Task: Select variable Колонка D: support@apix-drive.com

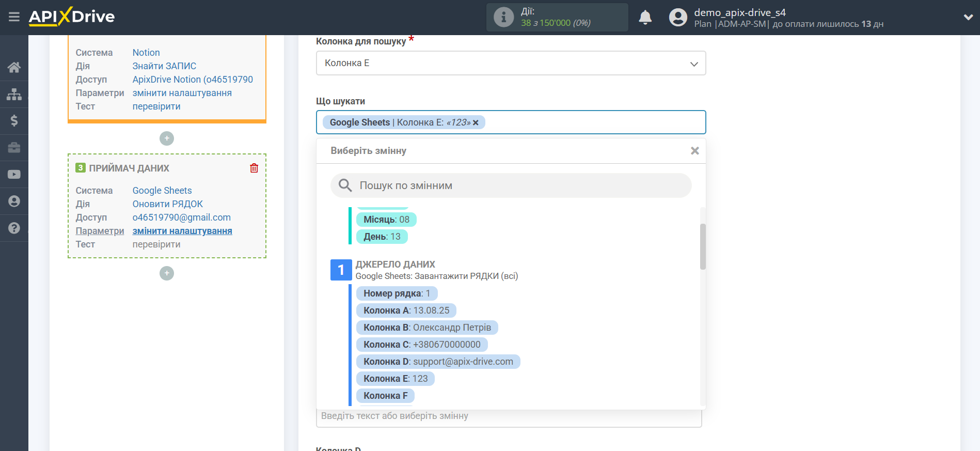Action: 438,362
